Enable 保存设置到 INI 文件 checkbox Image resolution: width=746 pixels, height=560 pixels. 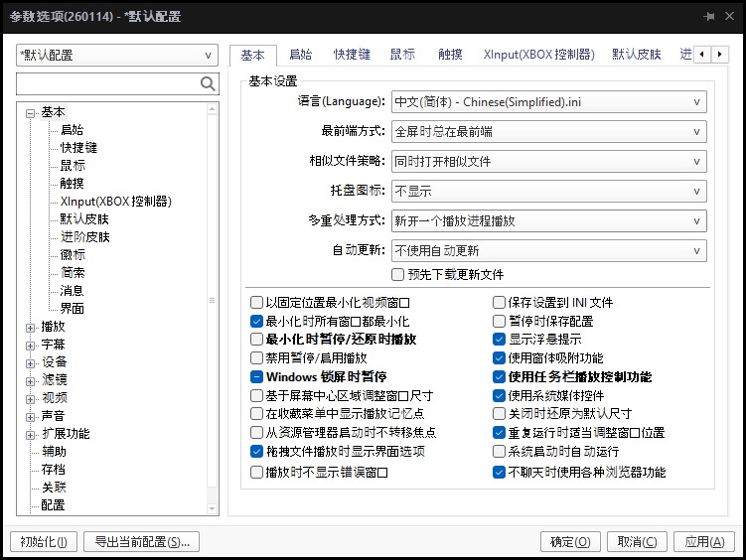tap(500, 303)
